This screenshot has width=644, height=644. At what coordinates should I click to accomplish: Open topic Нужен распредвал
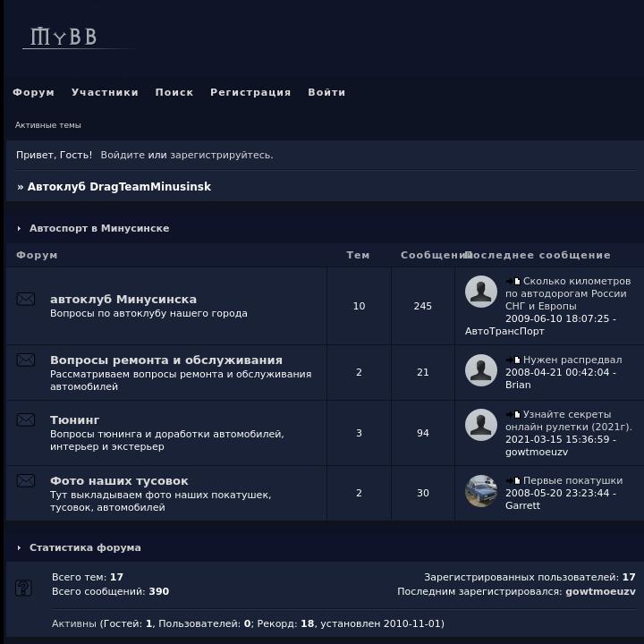572,360
